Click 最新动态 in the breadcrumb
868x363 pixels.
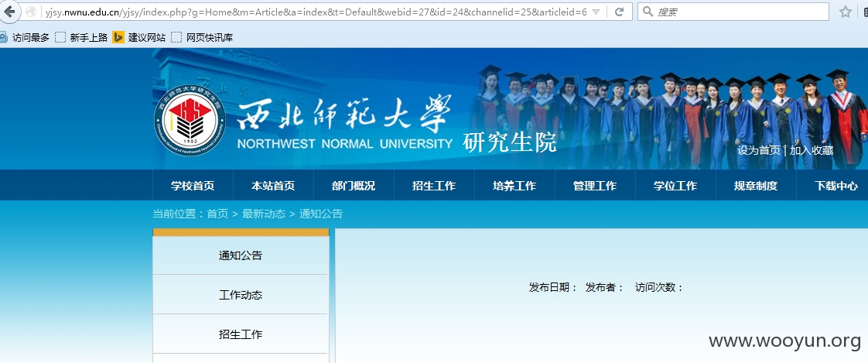[264, 214]
